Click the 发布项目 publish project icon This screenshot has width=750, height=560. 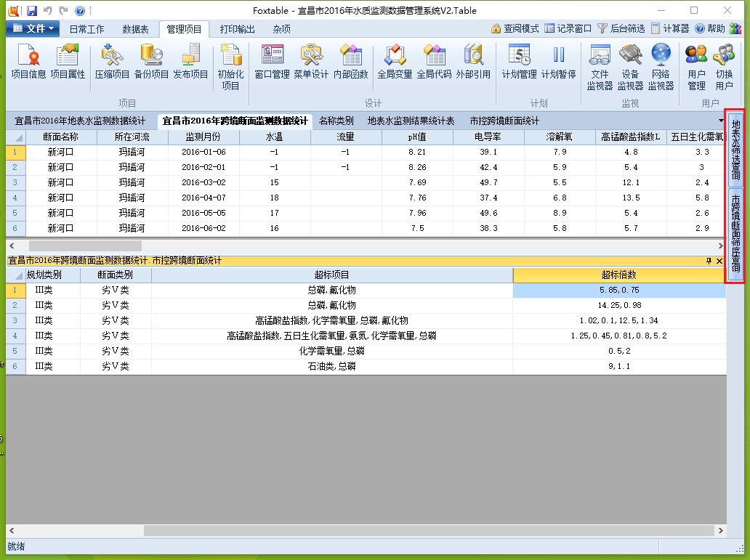(190, 61)
